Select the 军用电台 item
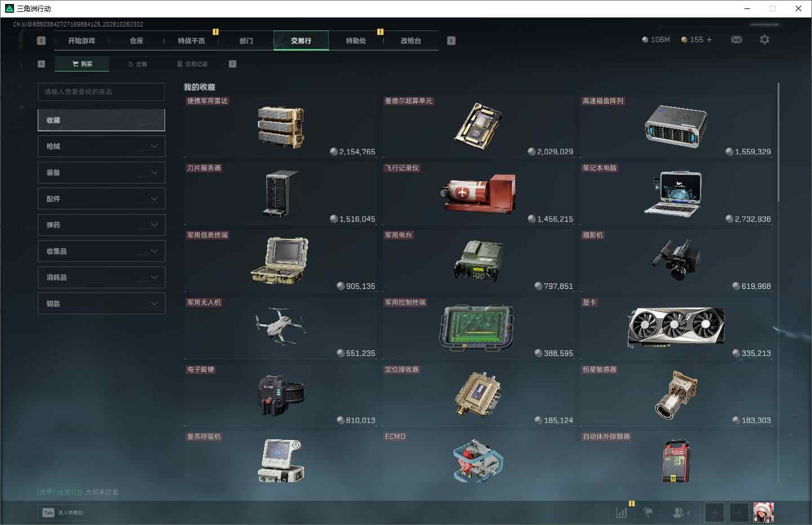 pos(478,261)
